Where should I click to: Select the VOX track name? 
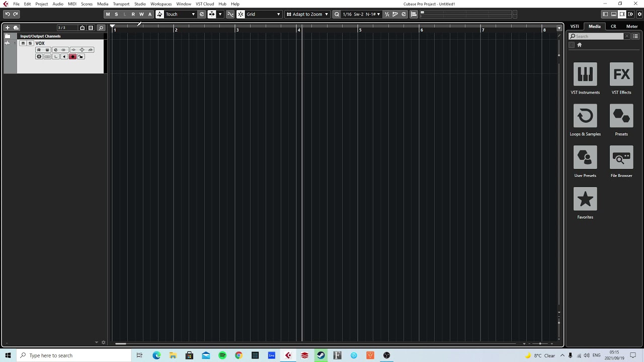[x=40, y=43]
